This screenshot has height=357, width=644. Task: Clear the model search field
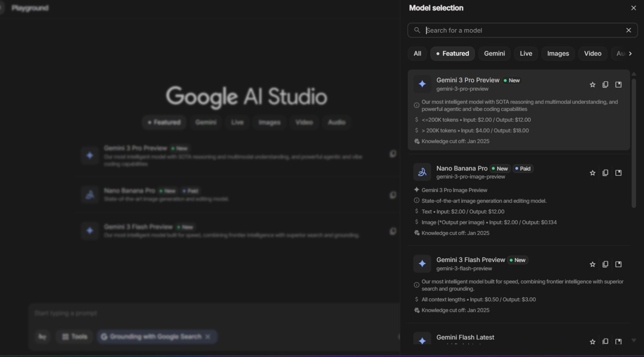pos(628,30)
